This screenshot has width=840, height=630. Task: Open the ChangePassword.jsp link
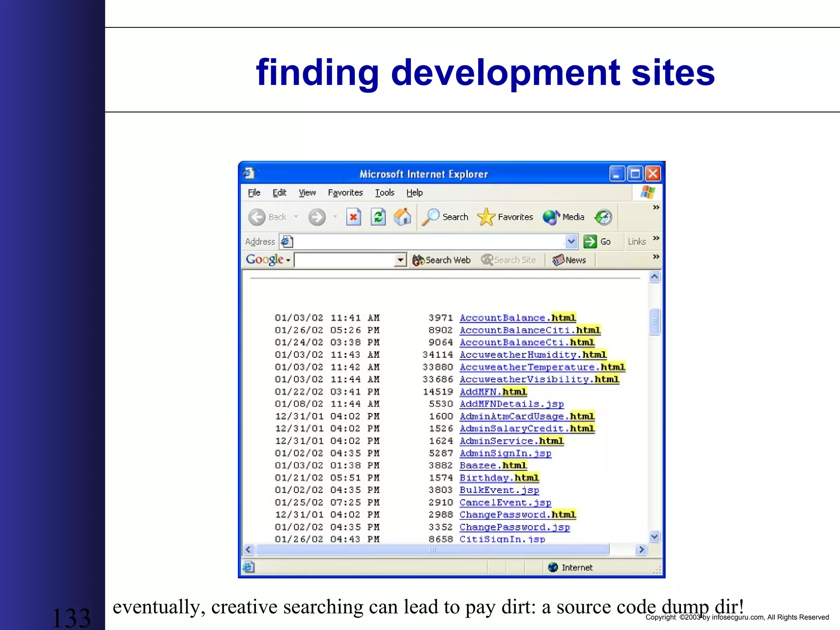[515, 527]
